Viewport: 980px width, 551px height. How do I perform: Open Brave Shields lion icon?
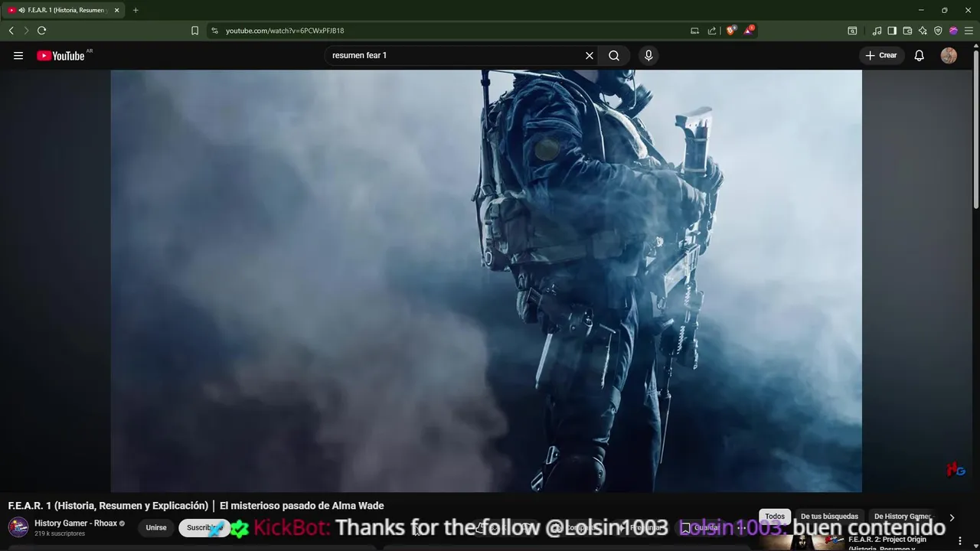point(730,31)
